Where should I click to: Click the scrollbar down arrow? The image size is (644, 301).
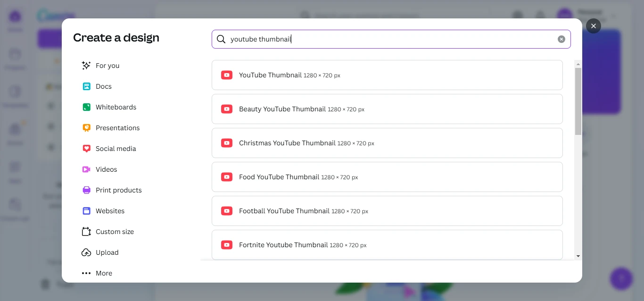[578, 256]
